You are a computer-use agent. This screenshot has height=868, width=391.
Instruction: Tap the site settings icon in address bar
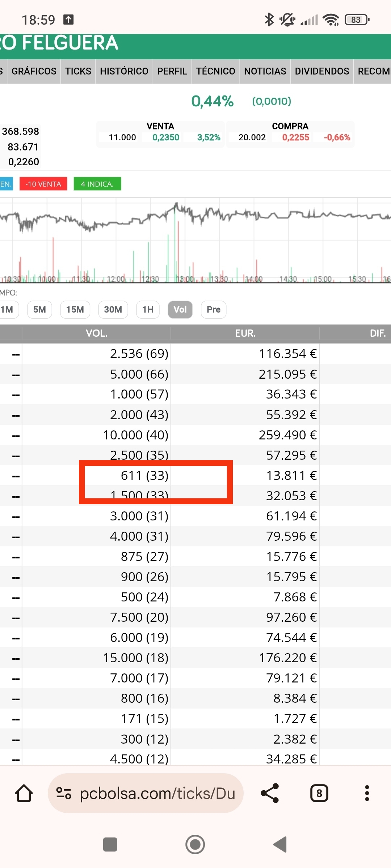[64, 793]
